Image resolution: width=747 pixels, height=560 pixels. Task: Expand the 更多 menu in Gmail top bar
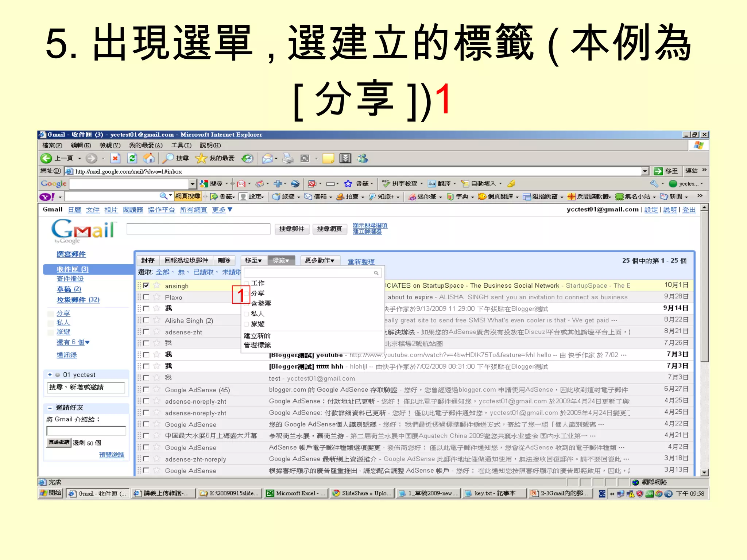click(222, 210)
